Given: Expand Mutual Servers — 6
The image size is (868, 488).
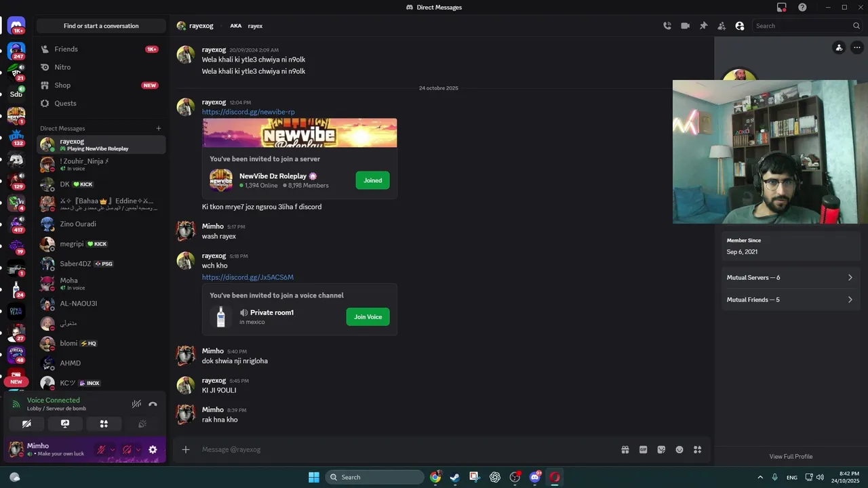Looking at the screenshot, I should (791, 277).
